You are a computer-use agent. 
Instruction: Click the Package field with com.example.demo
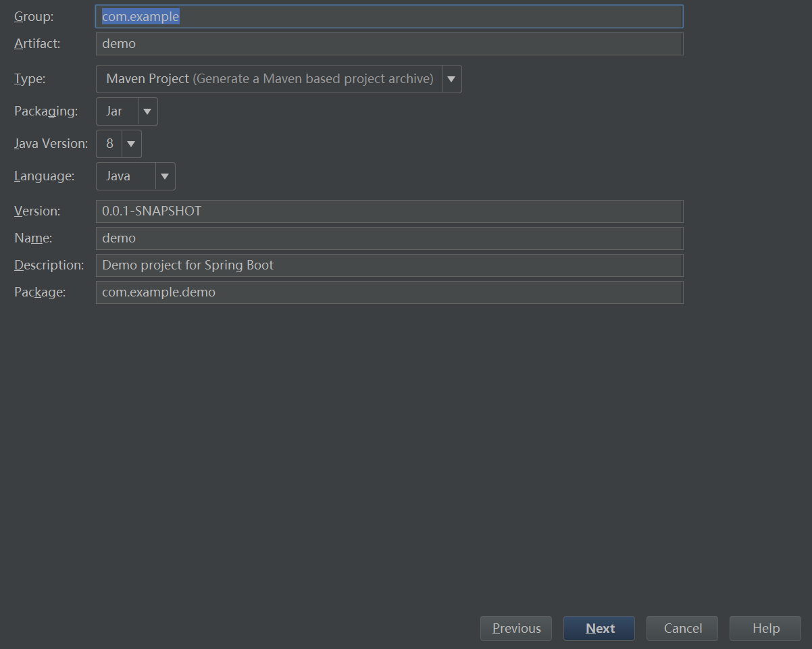pyautogui.click(x=389, y=292)
